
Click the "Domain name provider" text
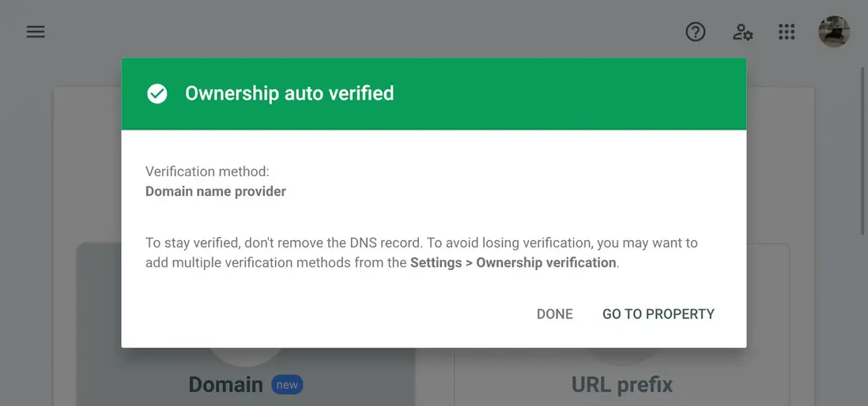tap(216, 191)
